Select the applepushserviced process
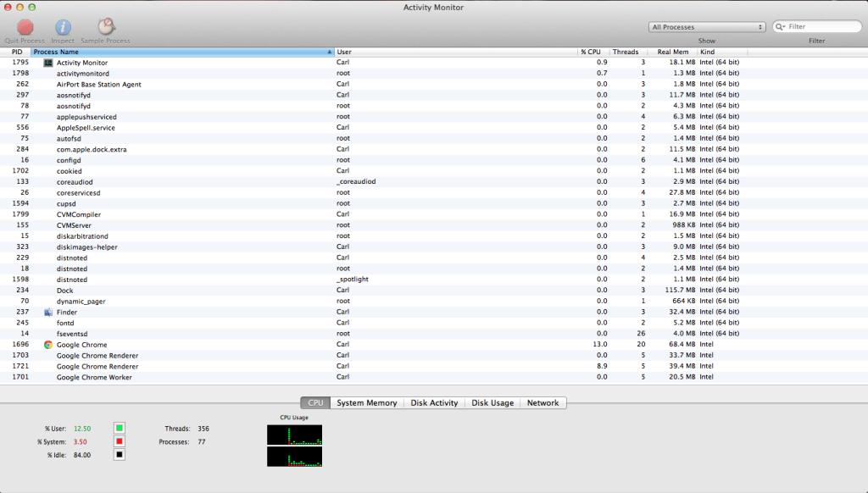Screen dimensions: 868x493 [434, 117]
